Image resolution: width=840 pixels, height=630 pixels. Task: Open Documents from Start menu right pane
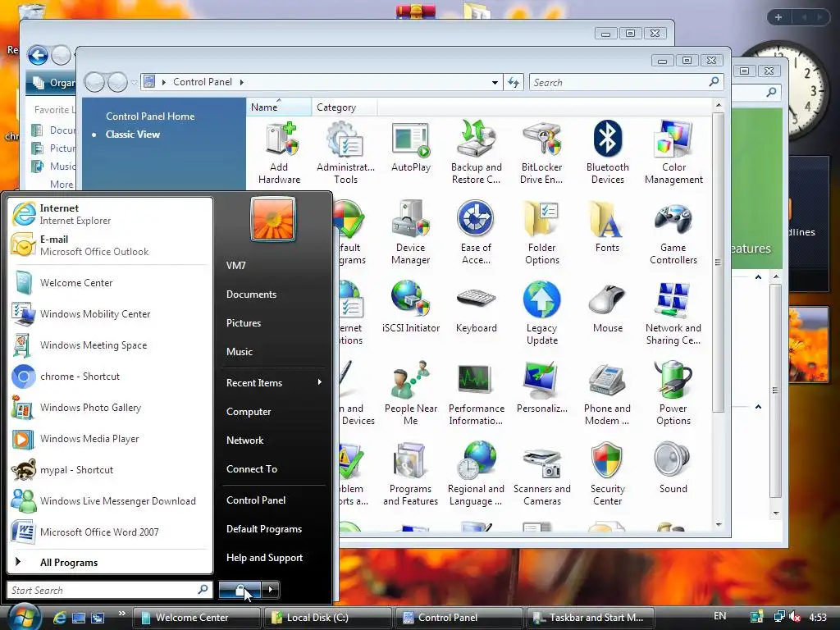coord(274,294)
